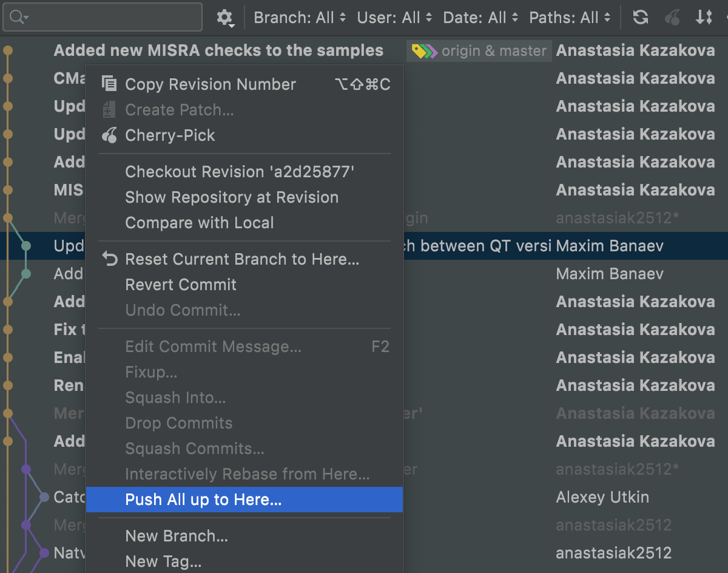Click Drop Commits menu entry

pyautogui.click(x=244, y=423)
